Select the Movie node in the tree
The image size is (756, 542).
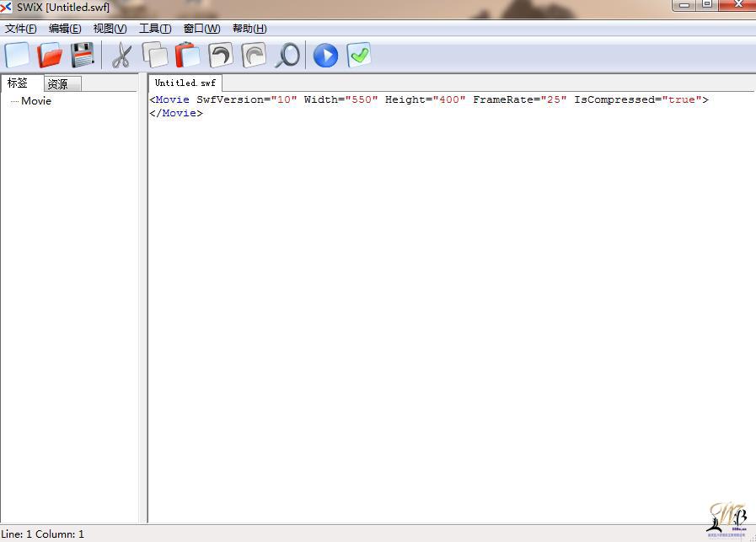(x=36, y=101)
